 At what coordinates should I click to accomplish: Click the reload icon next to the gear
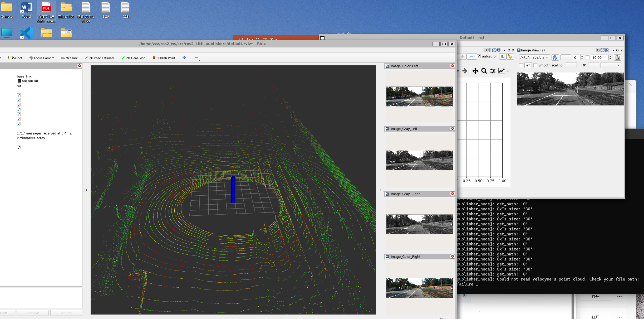tap(494, 50)
